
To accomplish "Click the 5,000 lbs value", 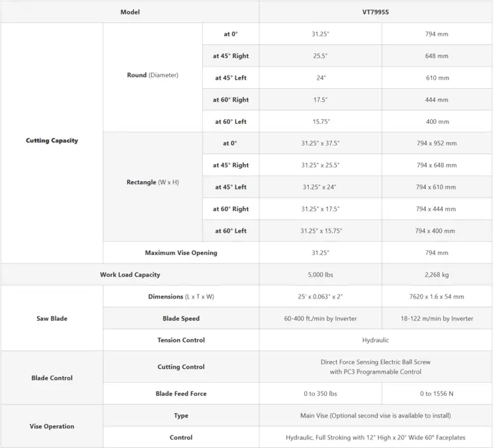I will click(320, 275).
